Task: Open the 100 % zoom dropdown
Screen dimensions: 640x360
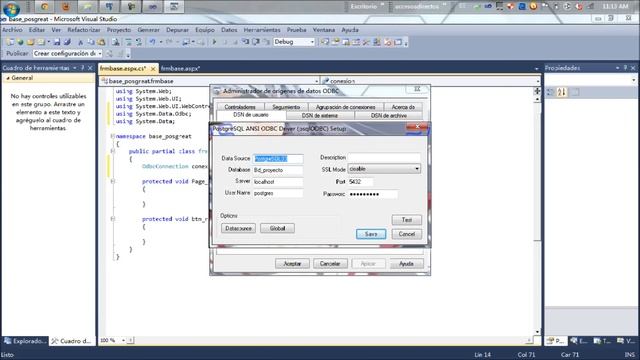Action: click(x=123, y=340)
